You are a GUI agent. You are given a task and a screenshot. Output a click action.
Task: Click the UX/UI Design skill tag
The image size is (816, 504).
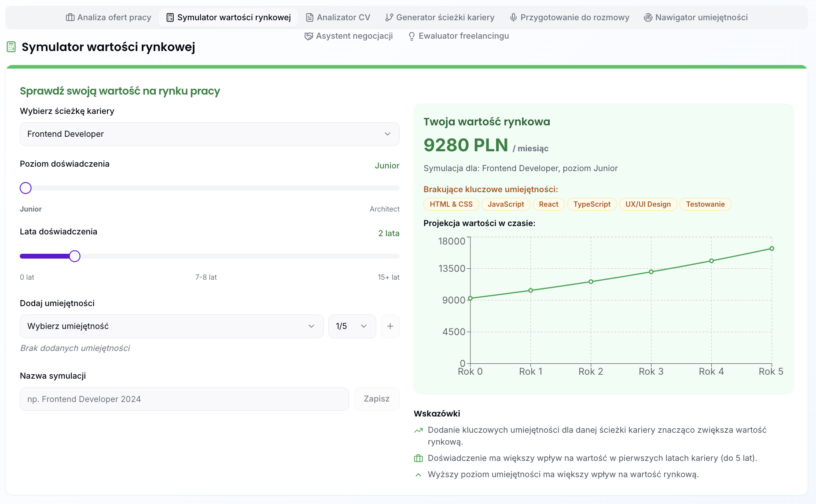(648, 204)
